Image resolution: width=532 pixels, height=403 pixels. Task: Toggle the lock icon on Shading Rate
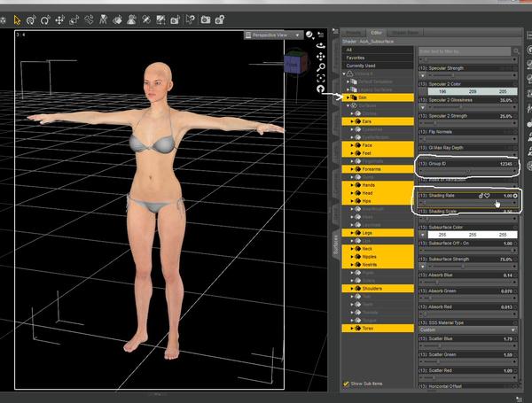tap(481, 196)
